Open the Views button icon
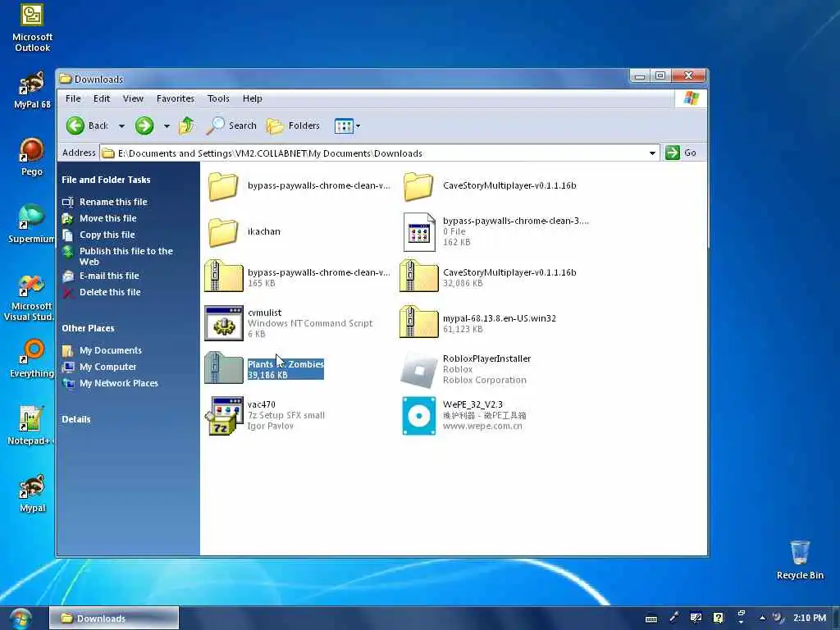840x630 pixels. [344, 126]
